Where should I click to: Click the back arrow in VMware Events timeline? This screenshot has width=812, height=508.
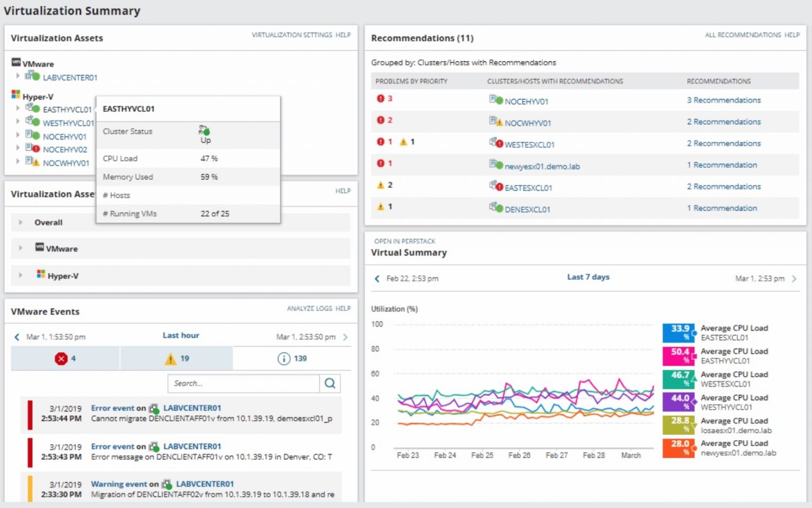[x=16, y=337]
